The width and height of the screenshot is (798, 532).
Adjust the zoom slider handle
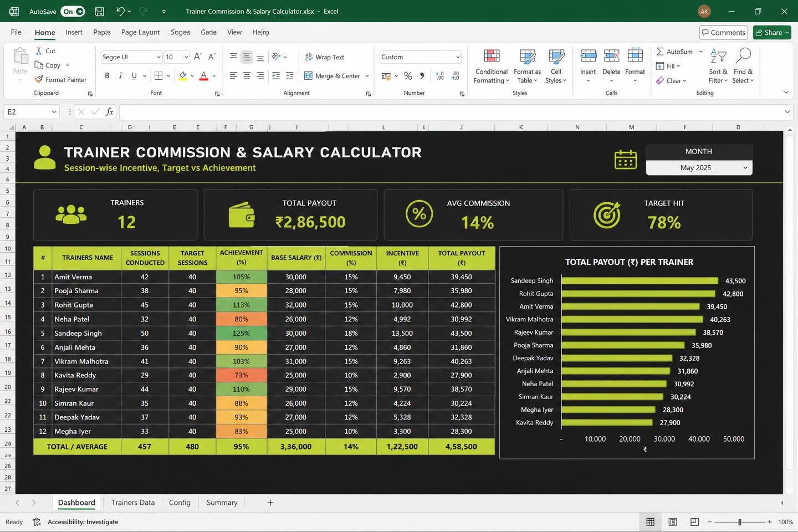pyautogui.click(x=739, y=522)
